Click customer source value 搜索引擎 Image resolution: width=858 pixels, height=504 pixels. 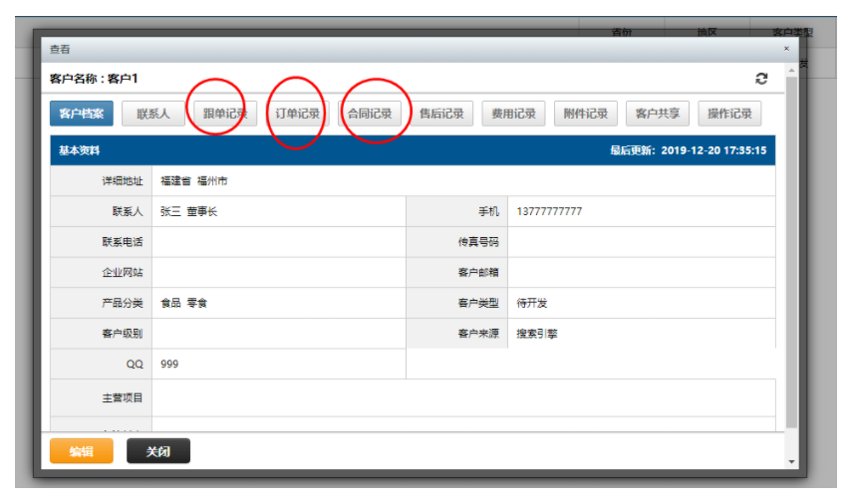[537, 334]
